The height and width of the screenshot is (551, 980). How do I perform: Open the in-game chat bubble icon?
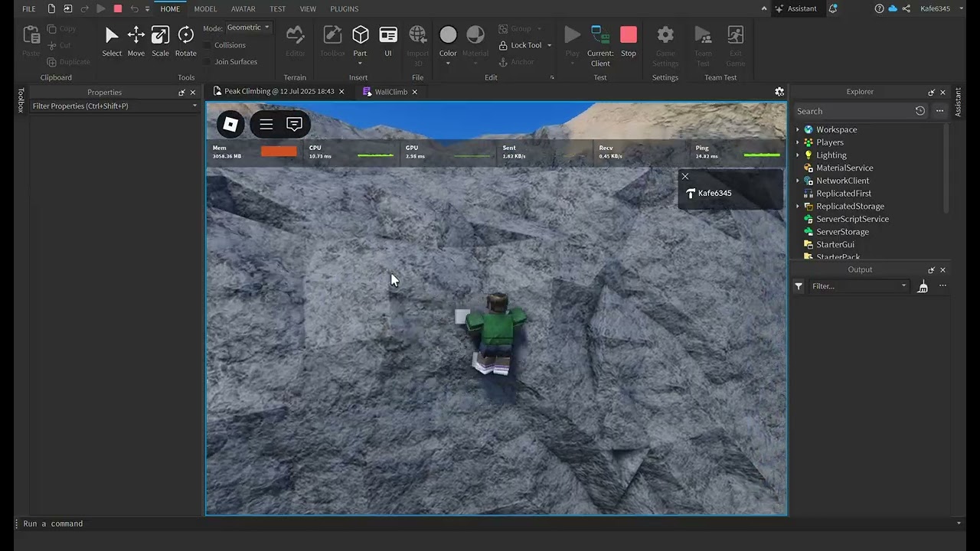[x=294, y=124]
